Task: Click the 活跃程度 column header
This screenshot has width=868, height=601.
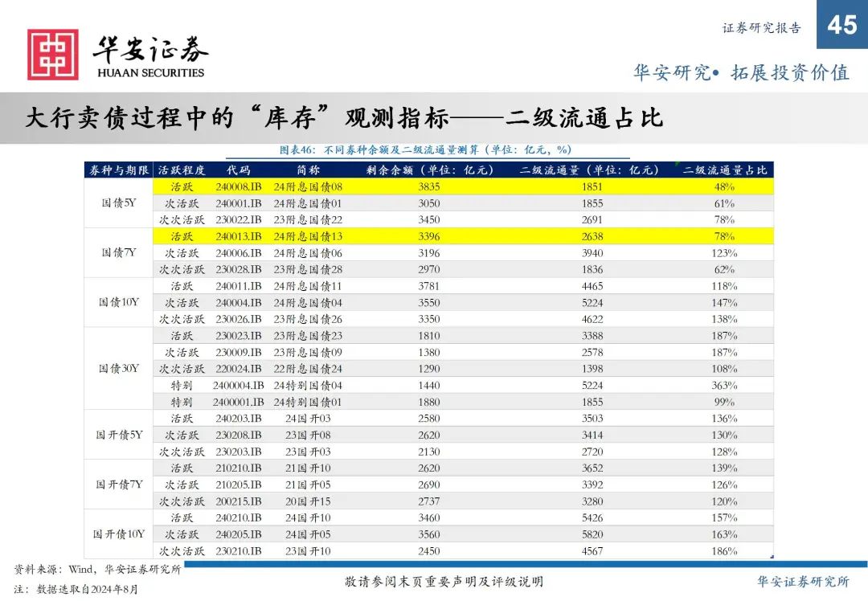Action: click(x=182, y=170)
